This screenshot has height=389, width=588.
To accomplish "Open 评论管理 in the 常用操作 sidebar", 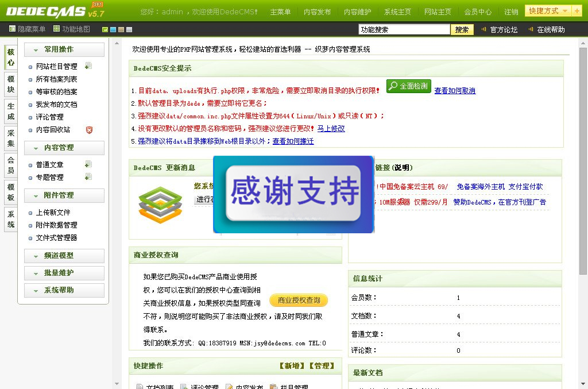I will pos(50,117).
